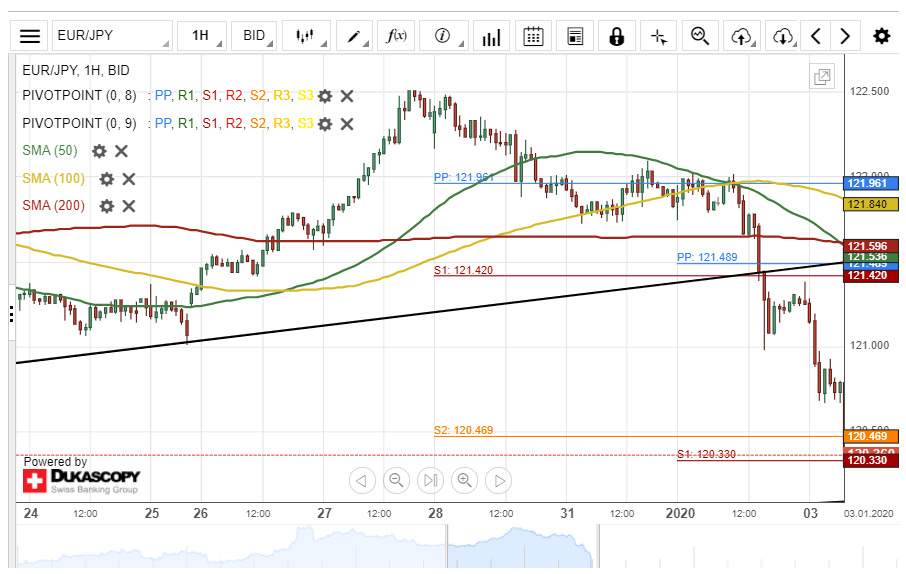Screen dimensions: 906x574
Task: Detach chart into pop-out window
Action: 822,77
